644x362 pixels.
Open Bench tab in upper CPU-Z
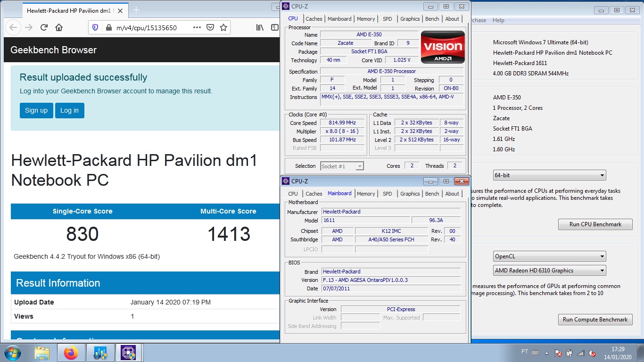(432, 19)
